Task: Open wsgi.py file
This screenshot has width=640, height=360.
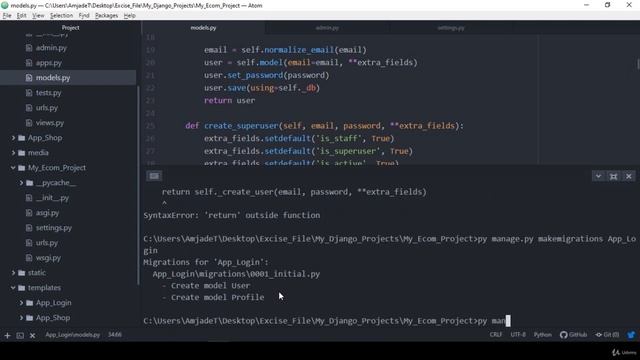Action: (48, 258)
